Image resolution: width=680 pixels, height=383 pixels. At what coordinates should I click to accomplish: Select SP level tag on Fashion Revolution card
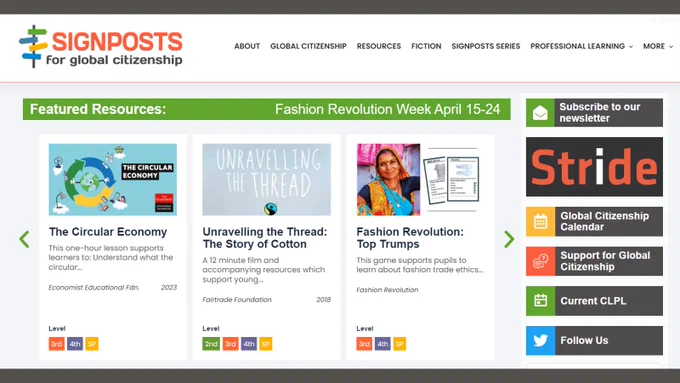coord(399,344)
